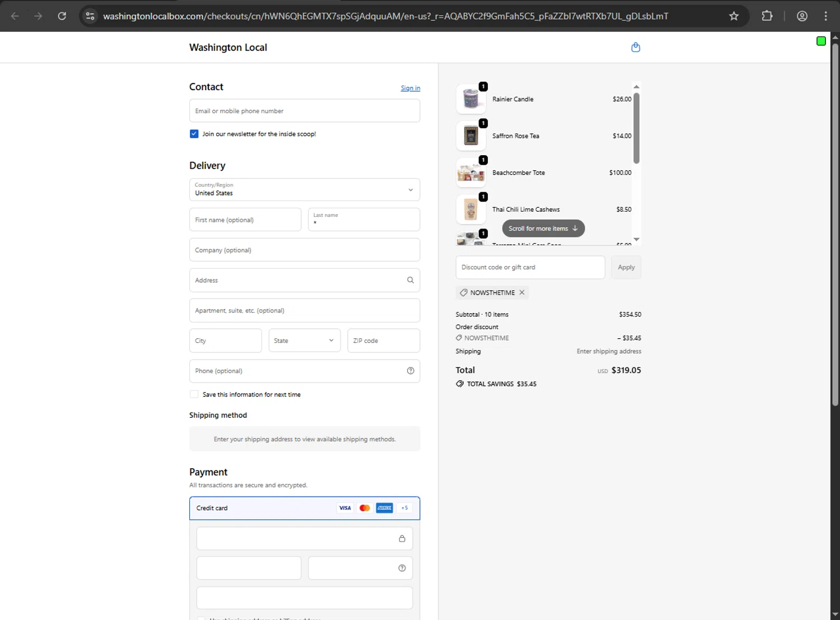Focus the First name field
840x620 pixels.
pos(245,220)
